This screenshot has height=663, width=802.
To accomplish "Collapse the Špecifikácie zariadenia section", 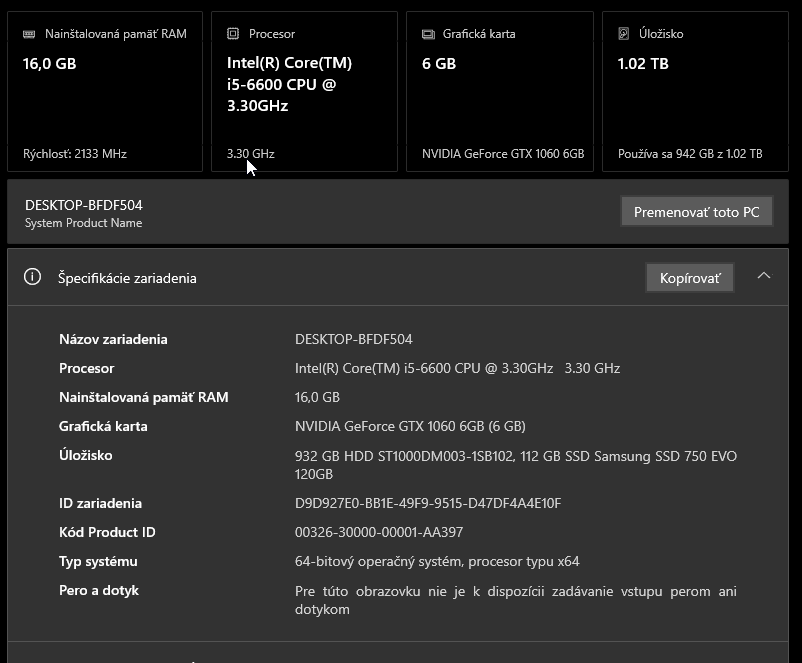I will (x=765, y=275).
